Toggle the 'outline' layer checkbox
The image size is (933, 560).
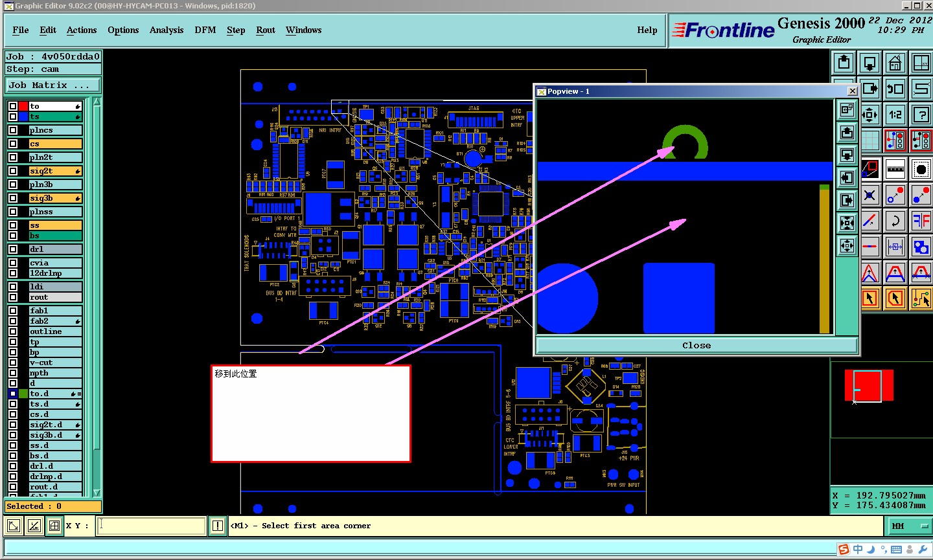click(13, 331)
